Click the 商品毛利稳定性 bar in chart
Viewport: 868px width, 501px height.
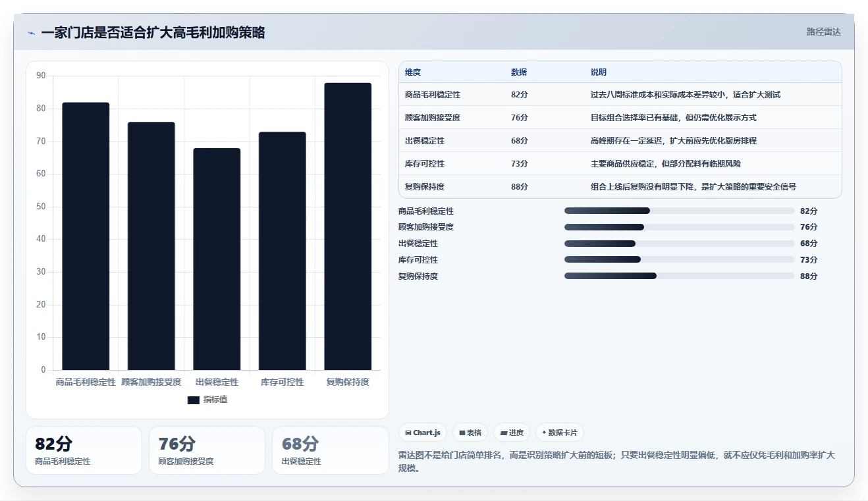86,236
